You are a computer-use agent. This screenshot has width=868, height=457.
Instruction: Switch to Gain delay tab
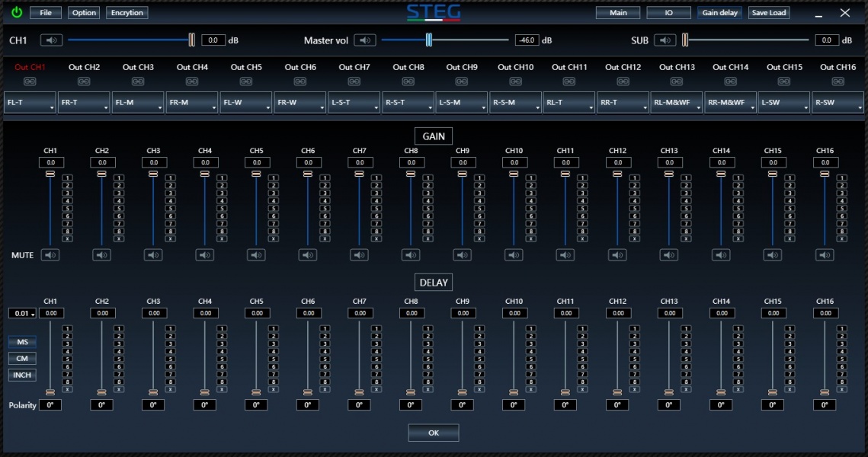719,12
